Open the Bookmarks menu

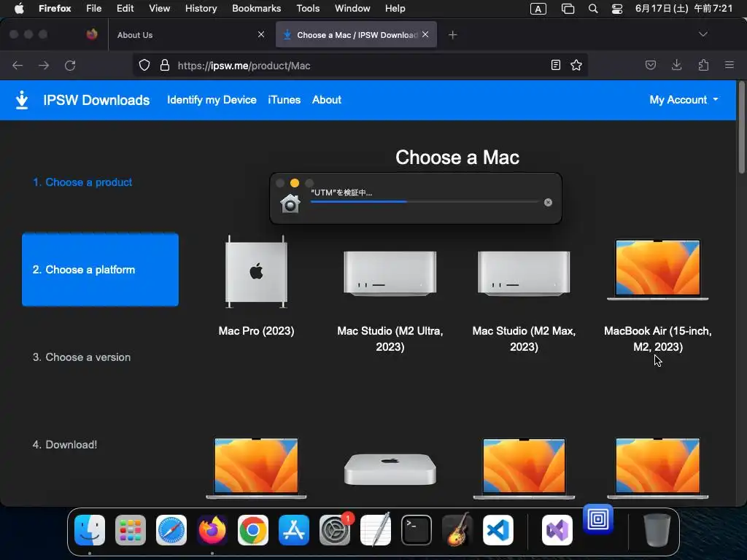tap(256, 8)
